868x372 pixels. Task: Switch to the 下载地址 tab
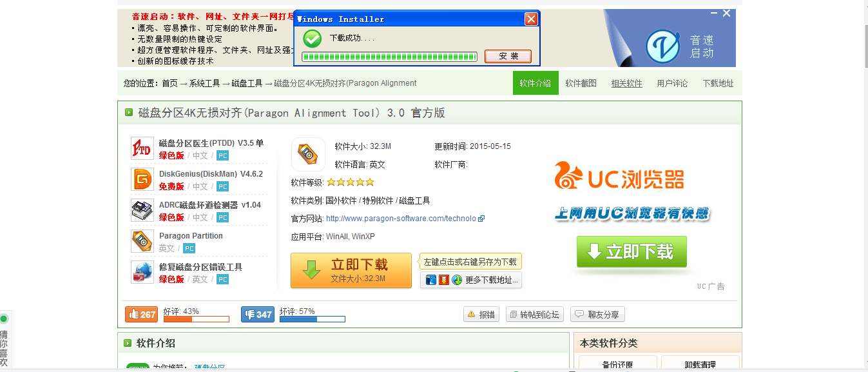pos(718,83)
